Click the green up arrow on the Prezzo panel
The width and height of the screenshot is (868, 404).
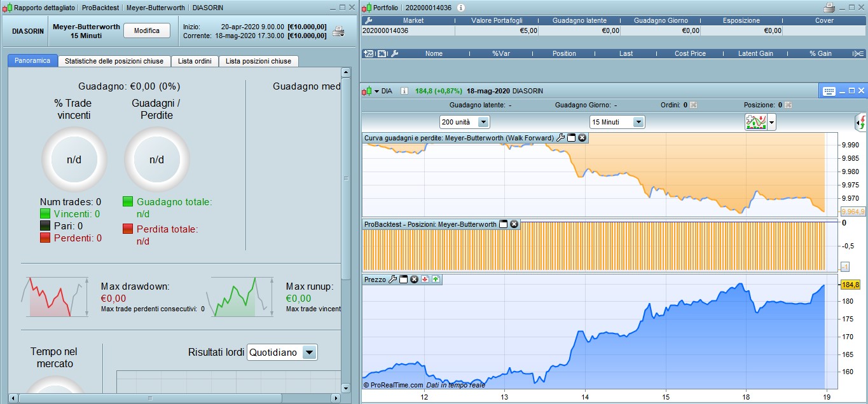tap(436, 279)
